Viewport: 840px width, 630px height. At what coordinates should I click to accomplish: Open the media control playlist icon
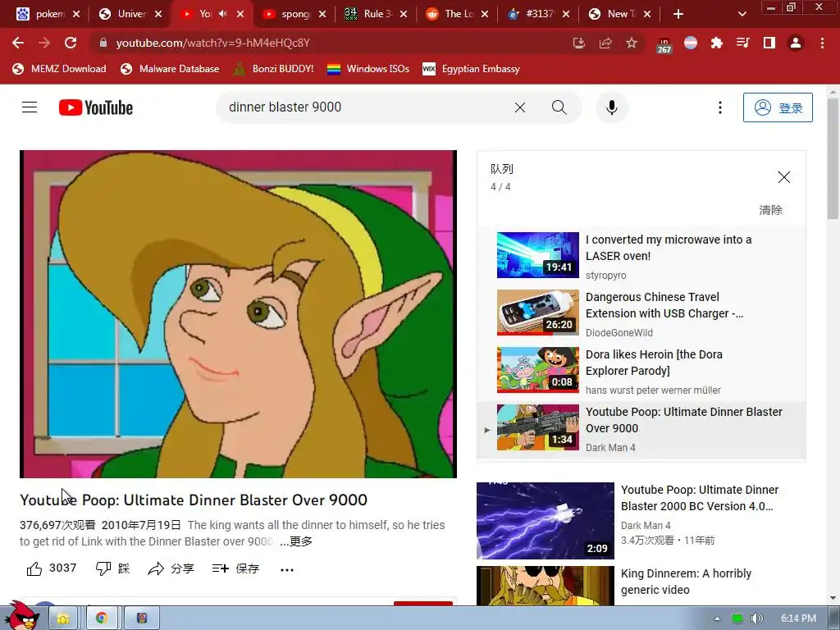point(743,43)
